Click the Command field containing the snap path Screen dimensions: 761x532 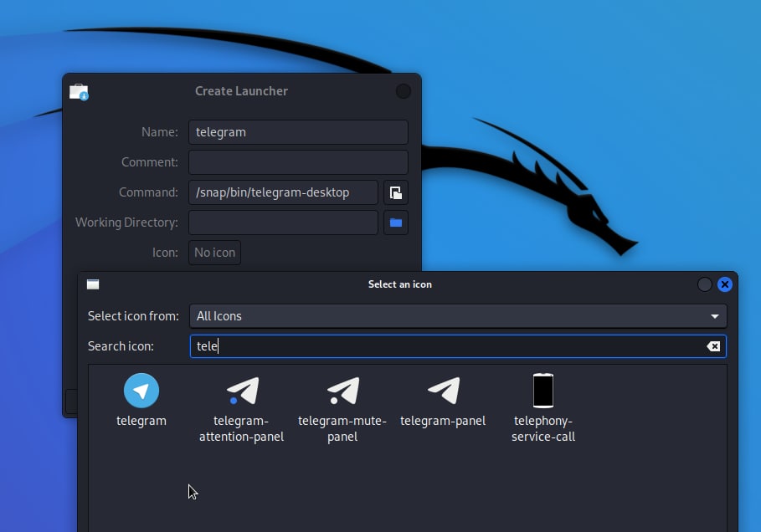[282, 192]
